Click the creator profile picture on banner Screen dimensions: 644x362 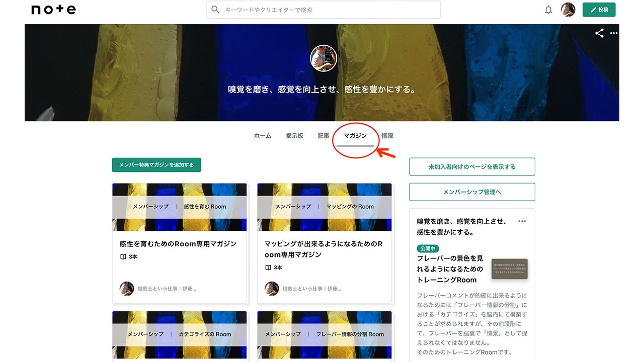324,58
